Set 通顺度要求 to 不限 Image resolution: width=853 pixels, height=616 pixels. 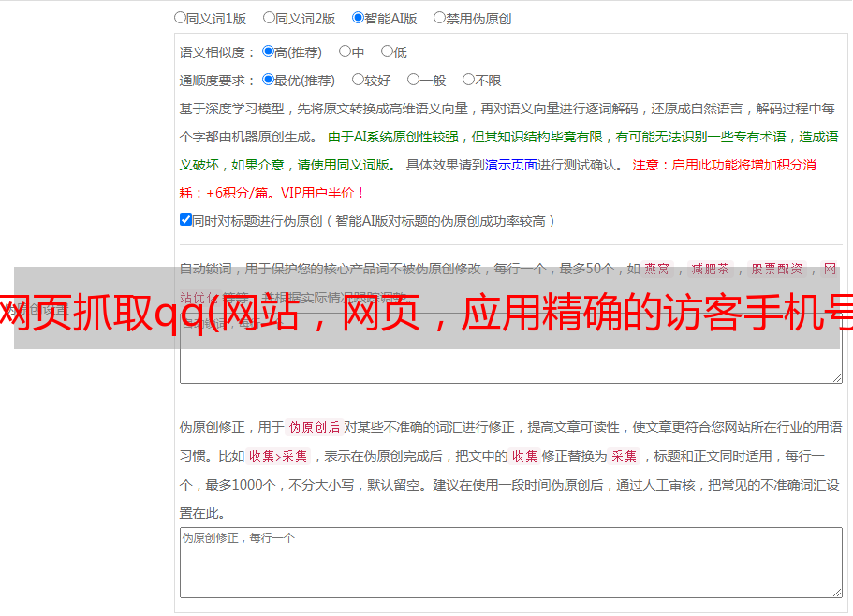click(468, 80)
